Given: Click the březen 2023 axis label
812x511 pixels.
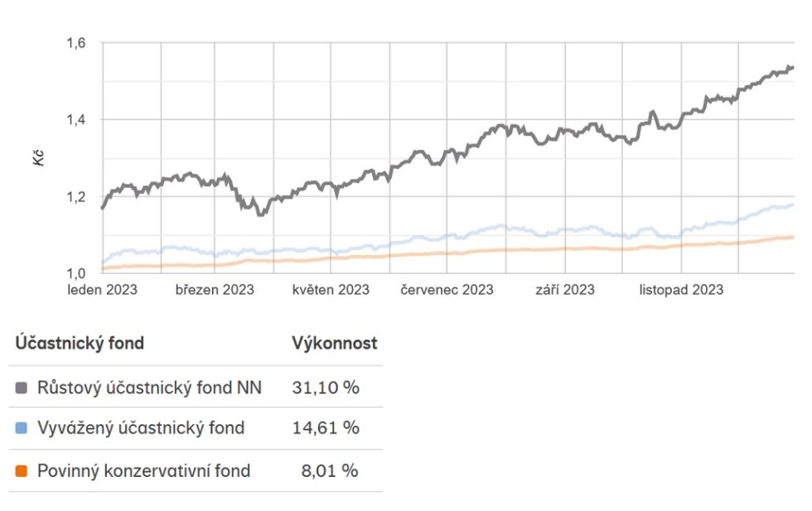Looking at the screenshot, I should 215,290.
